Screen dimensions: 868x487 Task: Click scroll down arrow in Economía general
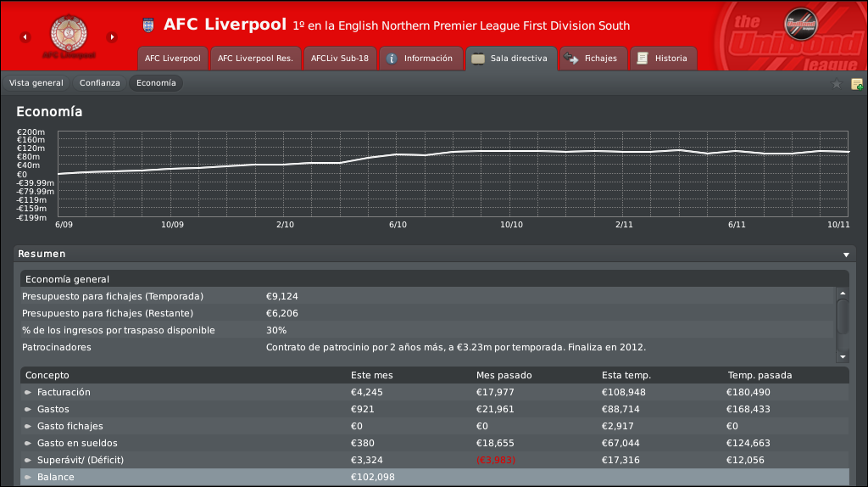[843, 357]
